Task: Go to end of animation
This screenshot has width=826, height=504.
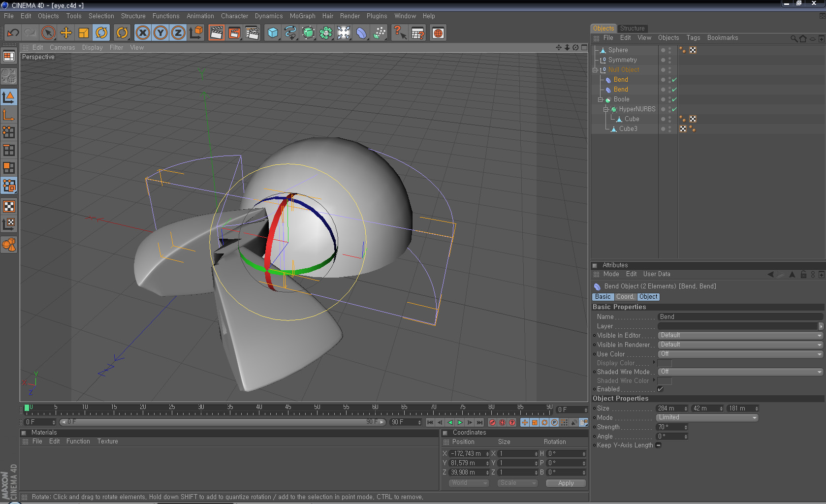Action: point(479,423)
